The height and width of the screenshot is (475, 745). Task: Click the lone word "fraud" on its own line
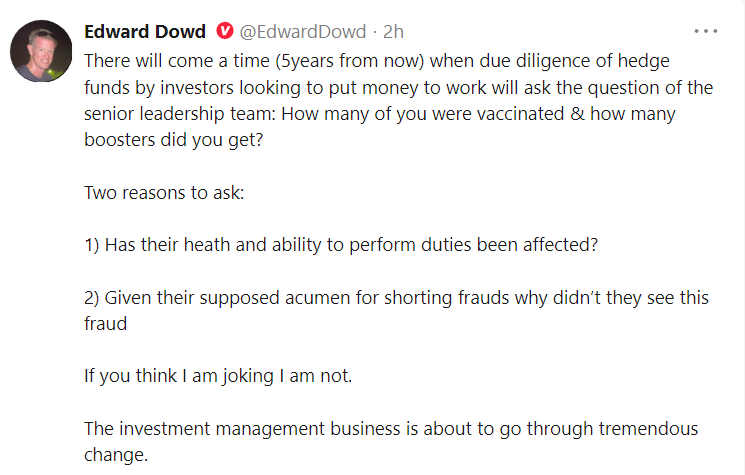click(103, 323)
